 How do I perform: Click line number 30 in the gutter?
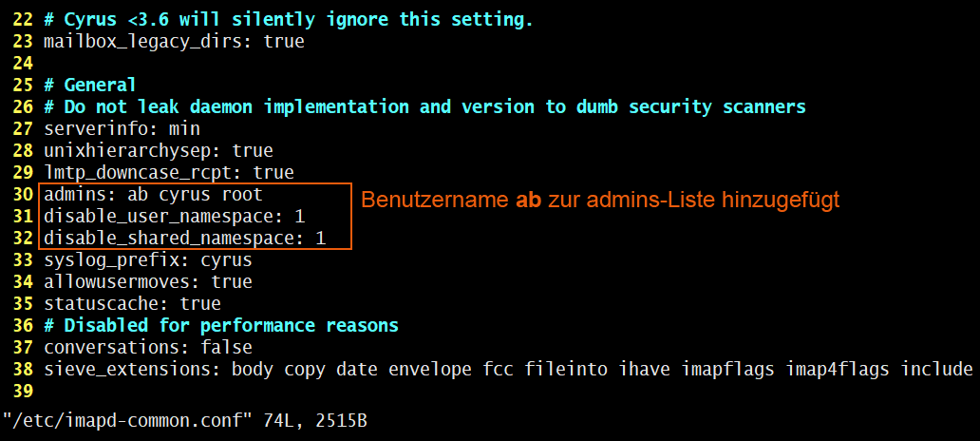(24, 195)
